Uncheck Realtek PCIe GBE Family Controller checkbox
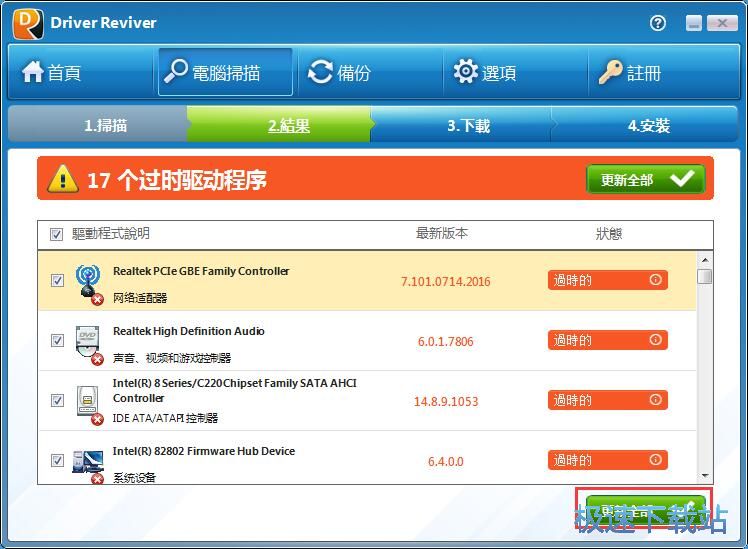The height and width of the screenshot is (549, 748). tap(57, 280)
